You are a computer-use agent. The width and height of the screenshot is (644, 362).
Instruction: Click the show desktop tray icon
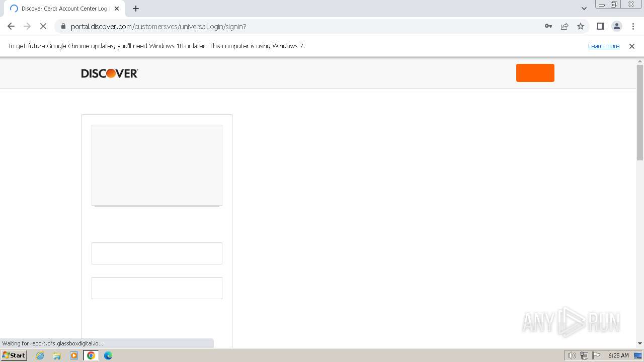(638, 355)
